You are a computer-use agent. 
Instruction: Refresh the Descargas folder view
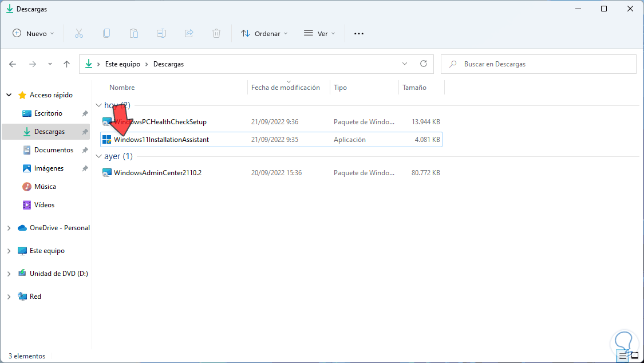click(x=424, y=64)
